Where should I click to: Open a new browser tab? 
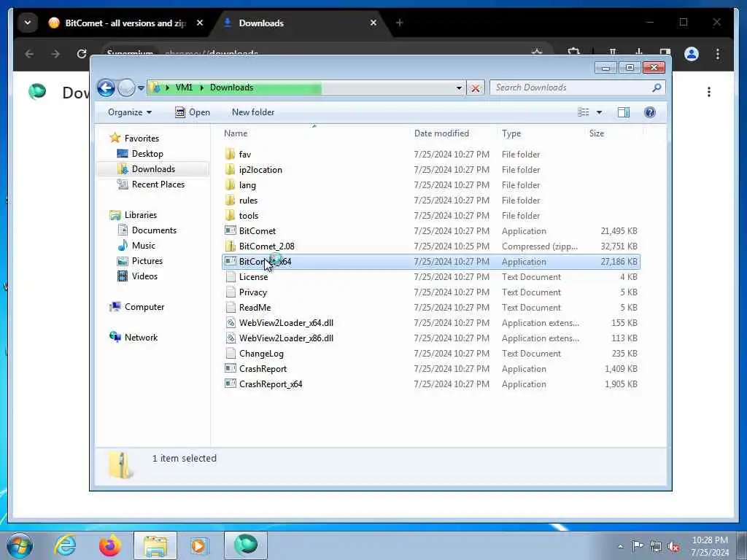point(399,23)
